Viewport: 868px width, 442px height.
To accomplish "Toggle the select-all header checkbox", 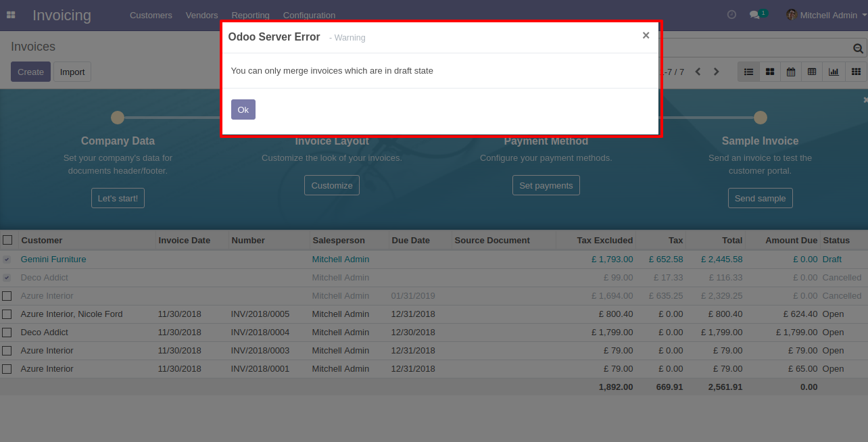I will 7,240.
